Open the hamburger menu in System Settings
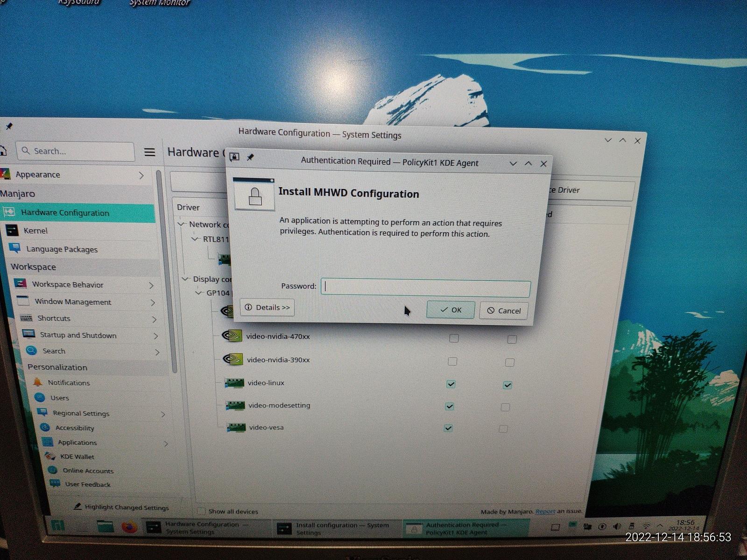 (x=149, y=152)
